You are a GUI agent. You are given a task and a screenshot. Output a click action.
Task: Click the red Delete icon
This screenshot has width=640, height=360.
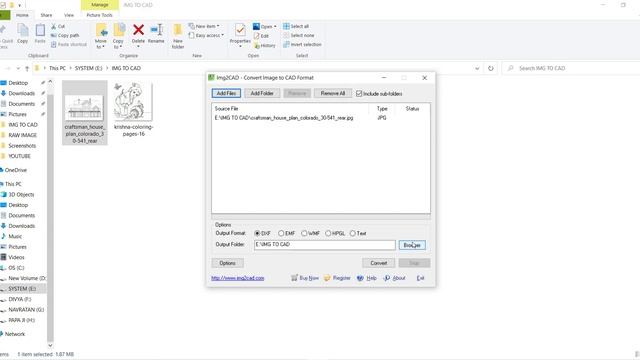[x=138, y=30]
